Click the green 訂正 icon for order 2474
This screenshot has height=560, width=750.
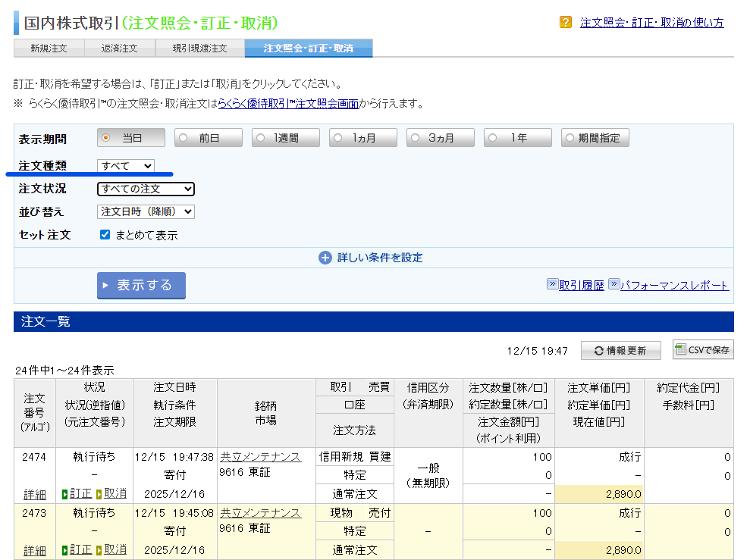coord(65,494)
